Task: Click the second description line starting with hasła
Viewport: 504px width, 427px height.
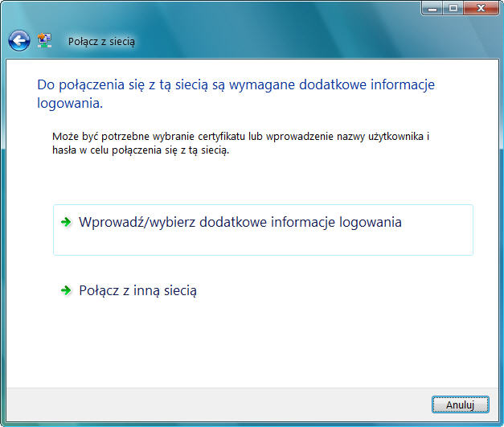Action: coord(141,151)
